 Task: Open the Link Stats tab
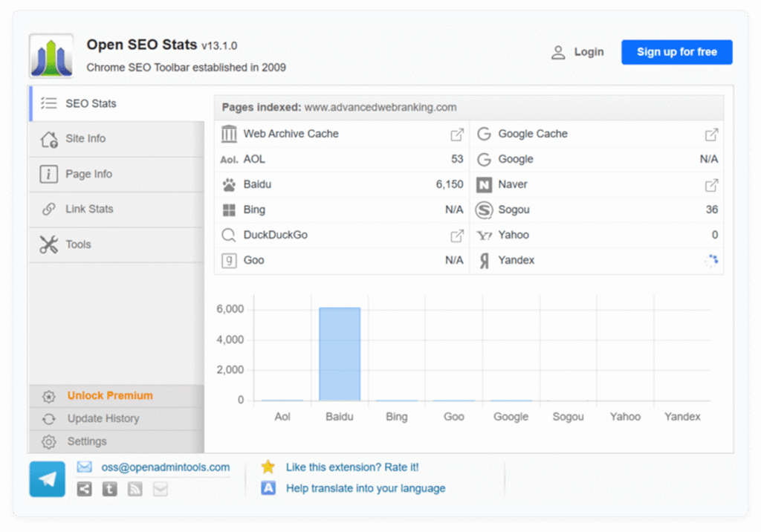pyautogui.click(x=117, y=210)
